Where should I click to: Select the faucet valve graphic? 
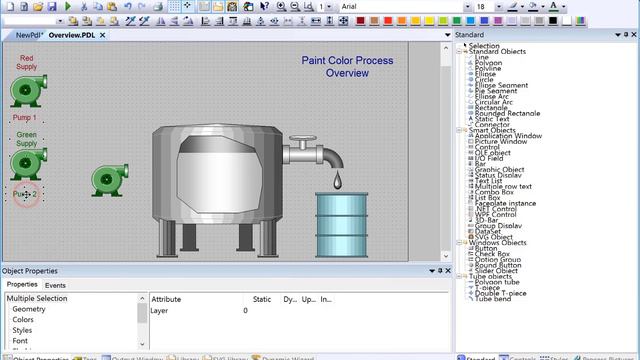pyautogui.click(x=313, y=152)
